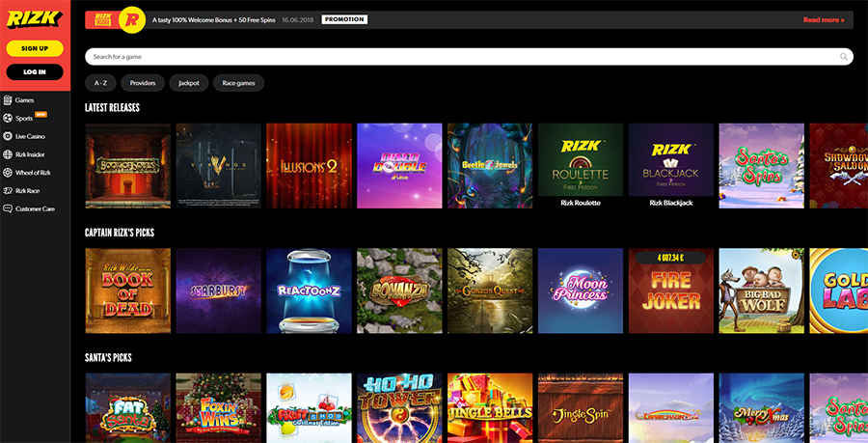This screenshot has width=868, height=443.
Task: Open Santa's Spins in Latest Releases
Action: point(761,166)
